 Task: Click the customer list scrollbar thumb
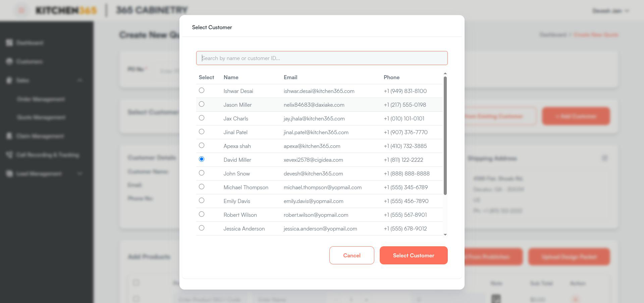(445, 136)
